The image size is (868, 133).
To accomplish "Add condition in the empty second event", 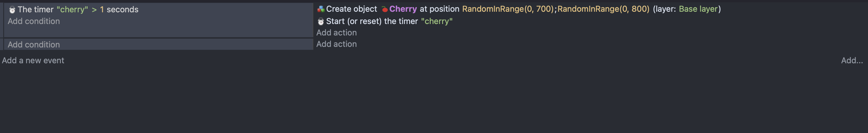I will [34, 45].
